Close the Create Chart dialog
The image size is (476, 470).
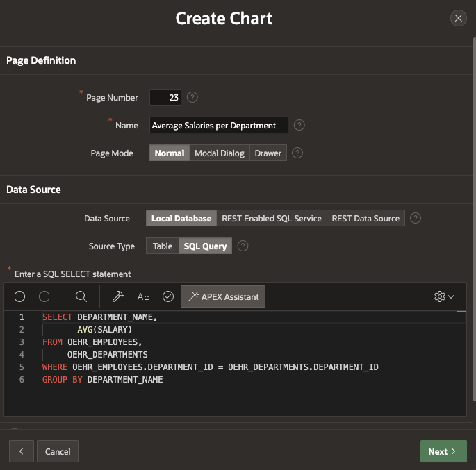[x=458, y=19]
